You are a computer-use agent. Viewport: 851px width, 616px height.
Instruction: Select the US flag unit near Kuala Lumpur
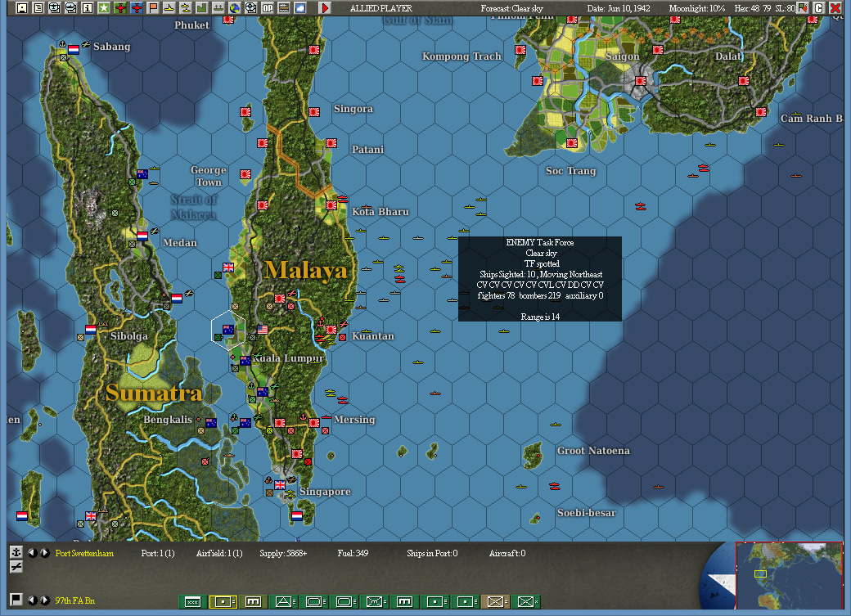(x=263, y=330)
